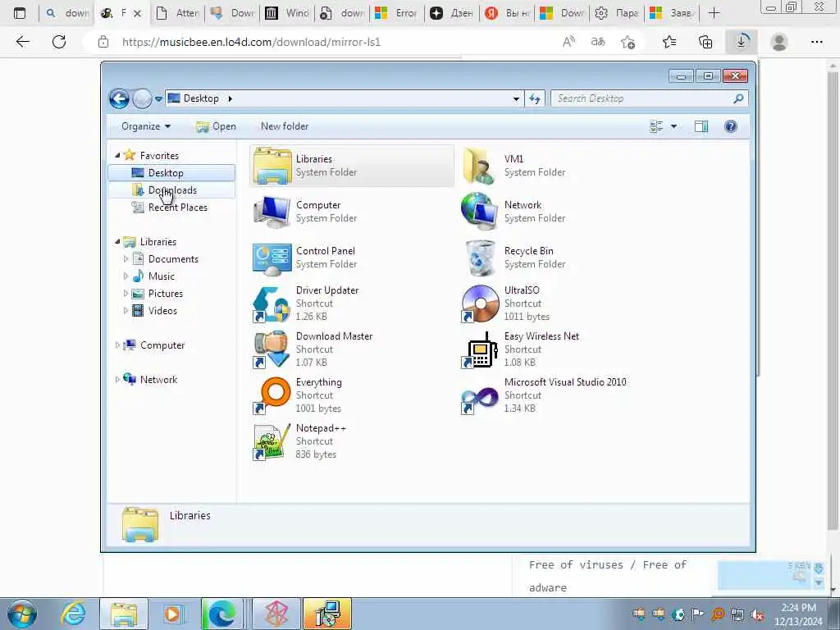Click the Edge page vertical scrollbar
This screenshot has width=840, height=630.
[x=833, y=300]
